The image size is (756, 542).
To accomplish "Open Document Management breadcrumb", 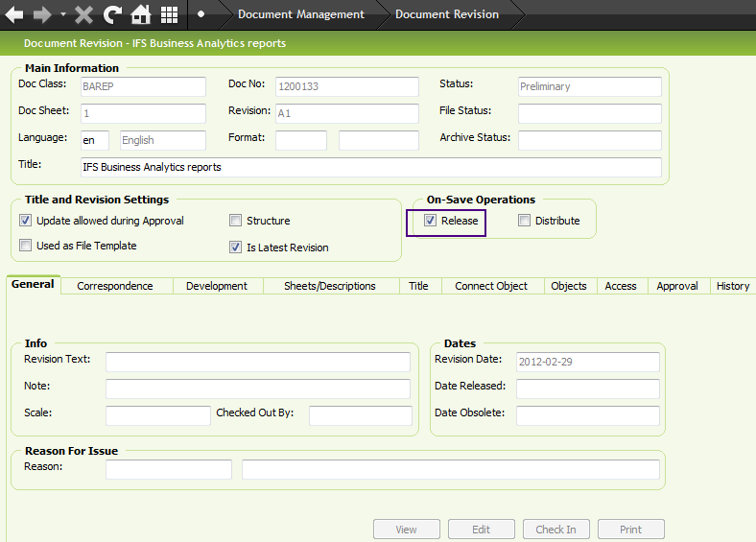I will (301, 14).
